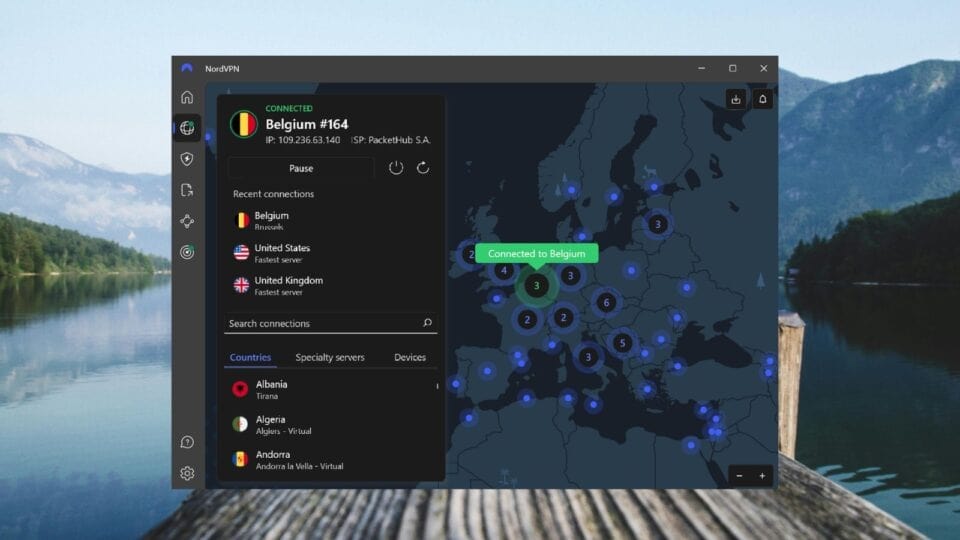This screenshot has height=540, width=960.
Task: Close the NordVPN window
Action: pyautogui.click(x=763, y=69)
